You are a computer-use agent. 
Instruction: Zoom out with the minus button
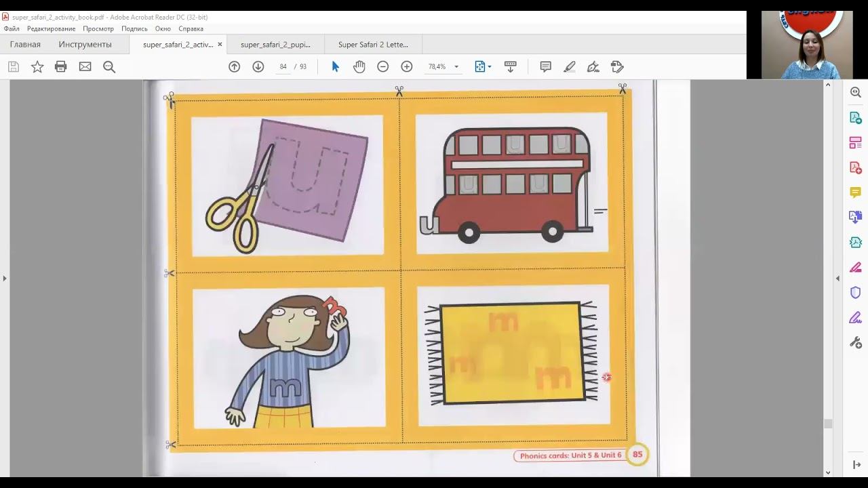pyautogui.click(x=382, y=66)
